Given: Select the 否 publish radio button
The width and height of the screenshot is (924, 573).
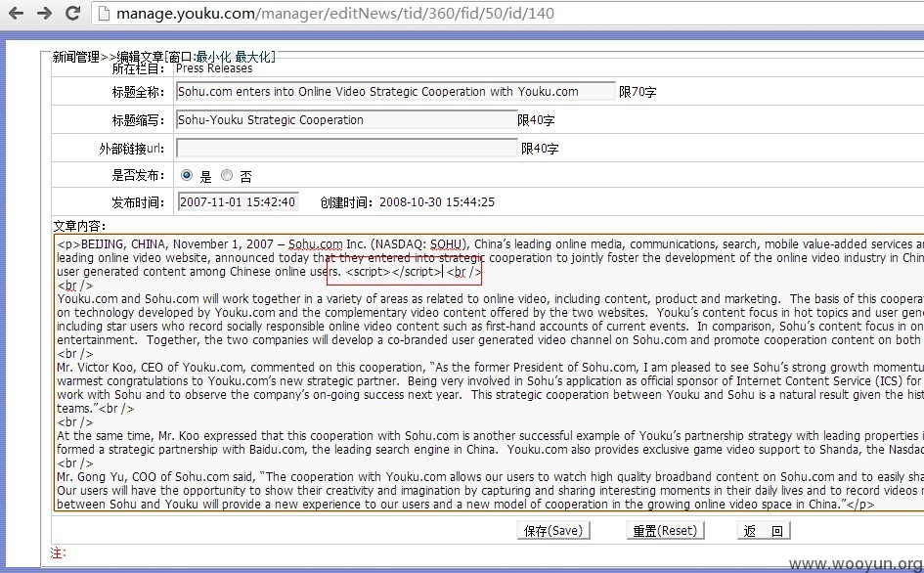Looking at the screenshot, I should pos(227,175).
